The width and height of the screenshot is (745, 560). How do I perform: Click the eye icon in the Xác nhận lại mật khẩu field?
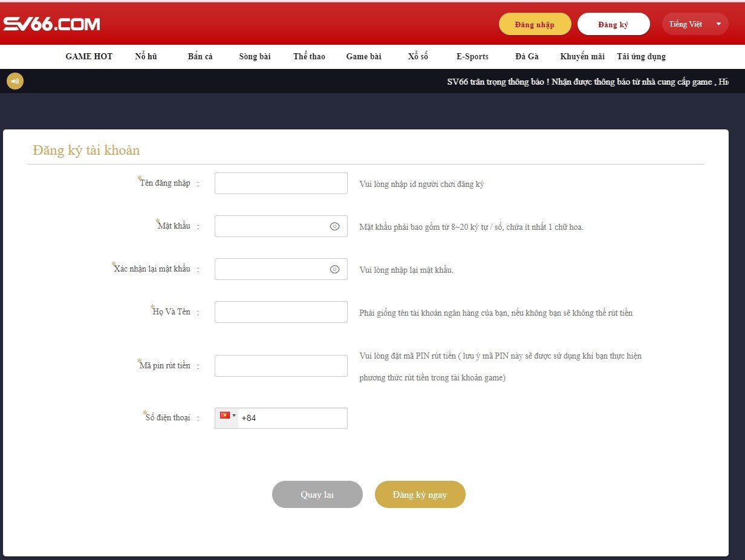(334, 269)
